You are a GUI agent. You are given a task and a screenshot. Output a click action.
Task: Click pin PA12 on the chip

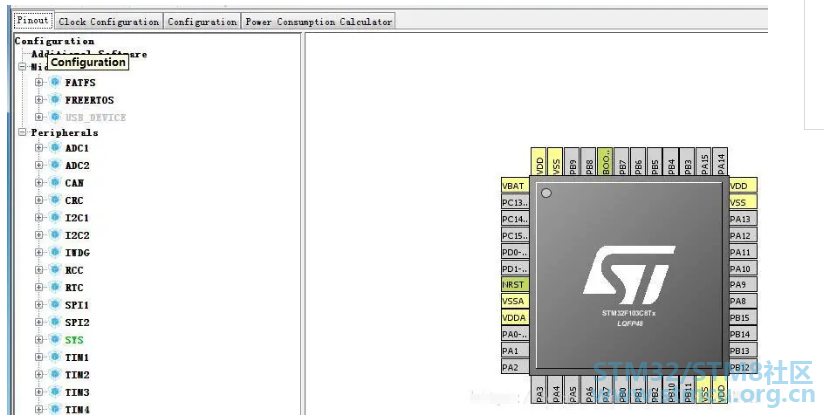743,235
